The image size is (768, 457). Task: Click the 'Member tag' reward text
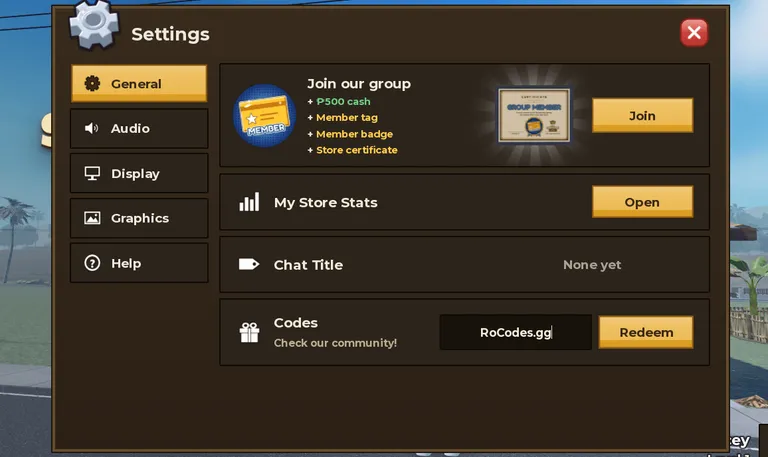(347, 118)
